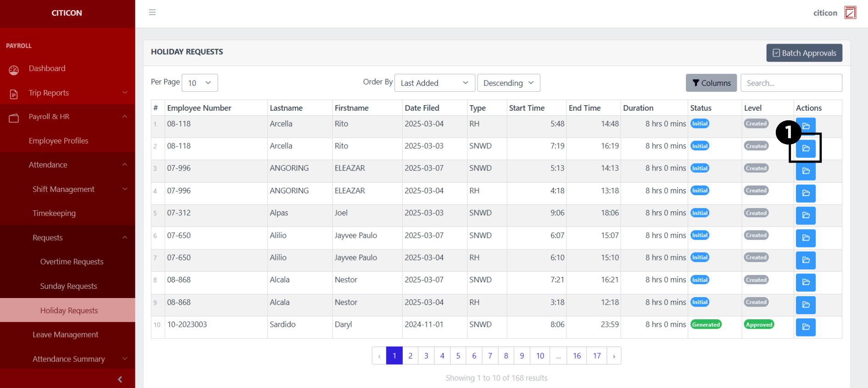Open Overtime Requests in sidebar
Image resolution: width=868 pixels, height=388 pixels.
72,262
